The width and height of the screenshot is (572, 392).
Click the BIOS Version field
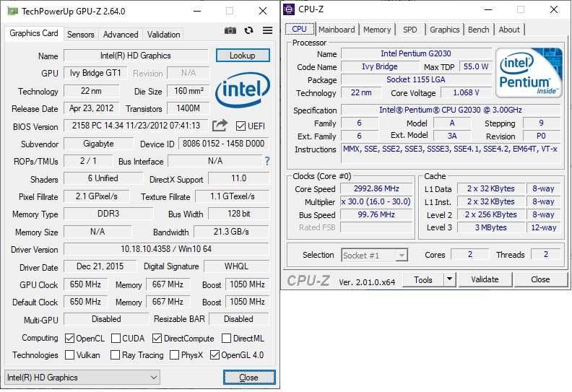coord(136,126)
